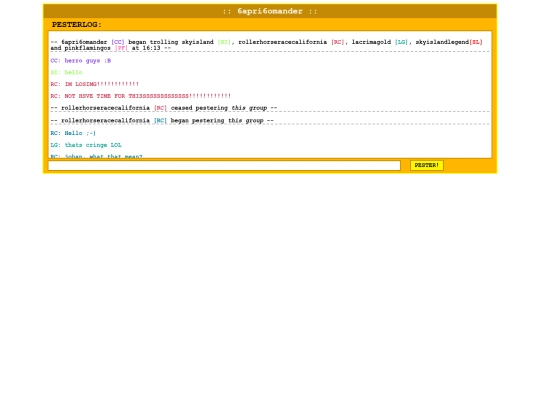Click the 'ceased pestering this group' notice

point(164,108)
